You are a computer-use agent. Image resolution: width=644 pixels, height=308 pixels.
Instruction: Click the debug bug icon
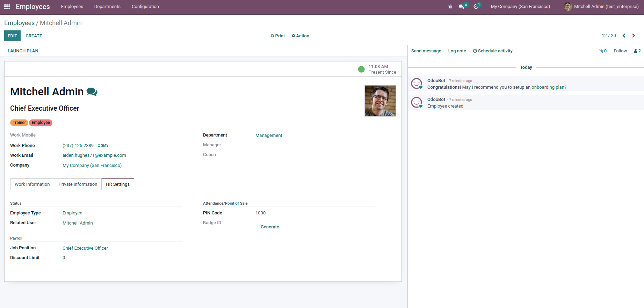point(450,7)
